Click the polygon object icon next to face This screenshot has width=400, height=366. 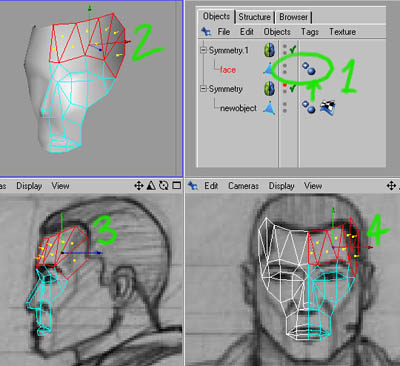click(269, 69)
